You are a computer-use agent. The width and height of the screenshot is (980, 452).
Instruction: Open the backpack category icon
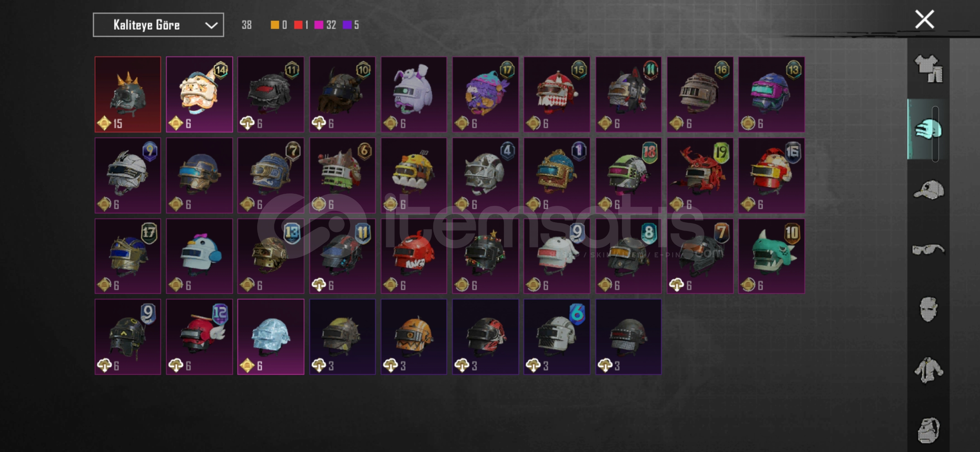pos(928,430)
